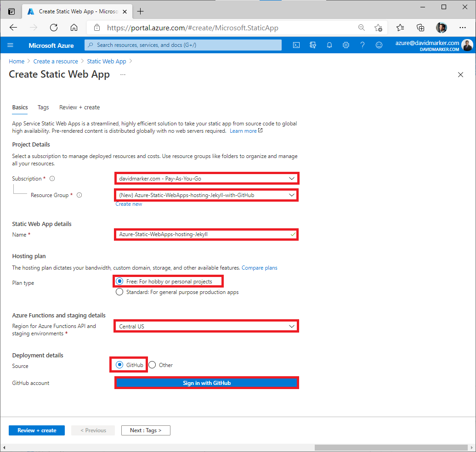Open Azure portal settings gear

tap(346, 45)
